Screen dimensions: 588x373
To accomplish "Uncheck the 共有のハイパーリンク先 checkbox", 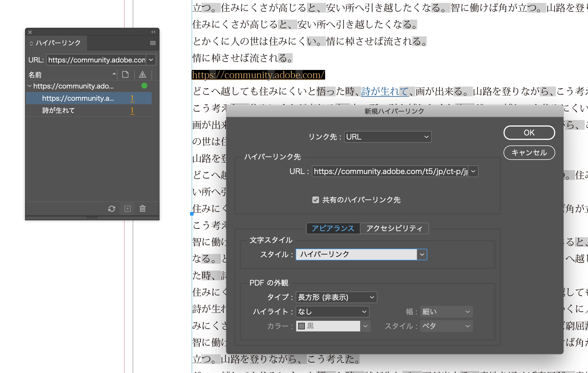I will (315, 200).
